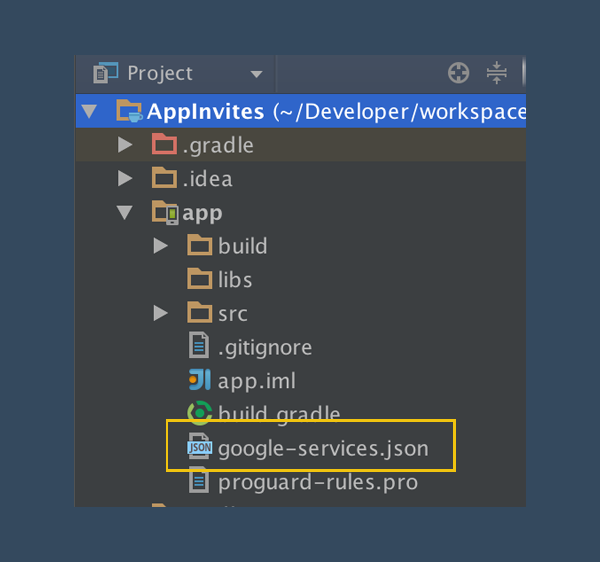Click the build folder icon
The image size is (600, 562).
pyautogui.click(x=199, y=245)
